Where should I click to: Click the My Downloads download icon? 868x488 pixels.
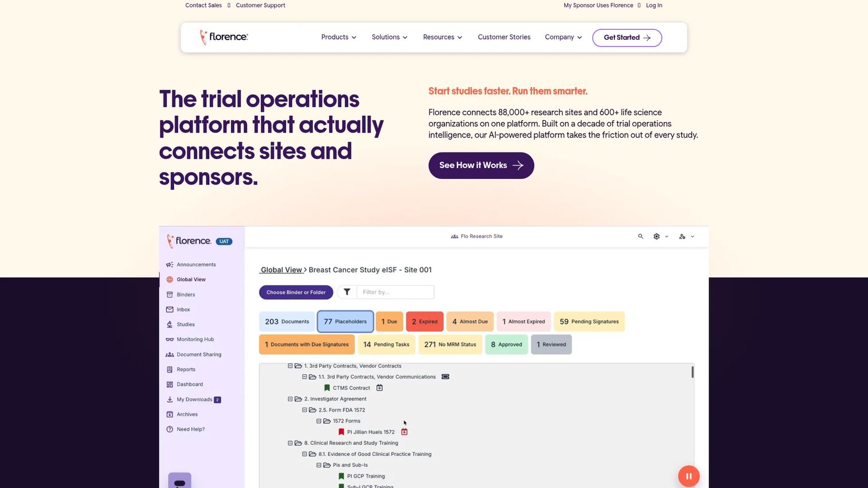170,400
